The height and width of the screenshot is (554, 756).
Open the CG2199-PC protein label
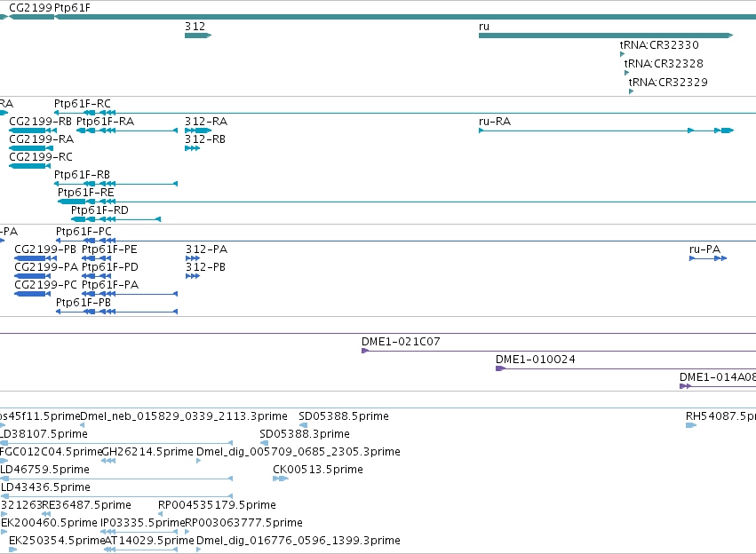[46, 285]
